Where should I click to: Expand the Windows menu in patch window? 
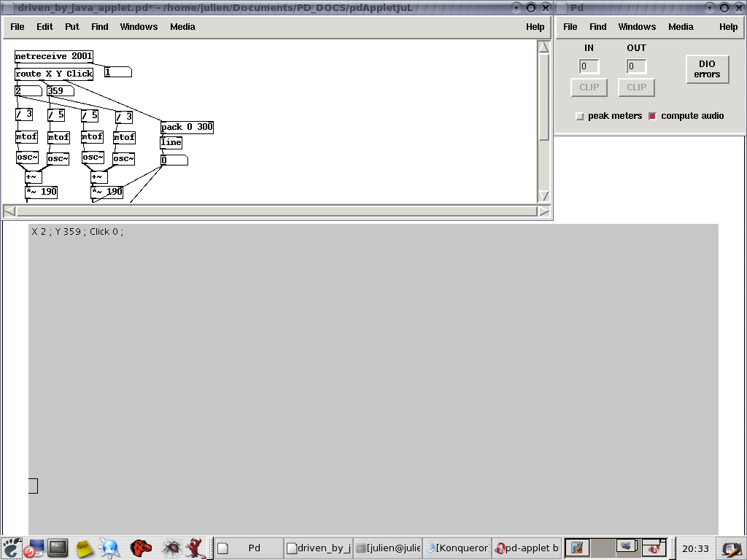click(x=139, y=27)
